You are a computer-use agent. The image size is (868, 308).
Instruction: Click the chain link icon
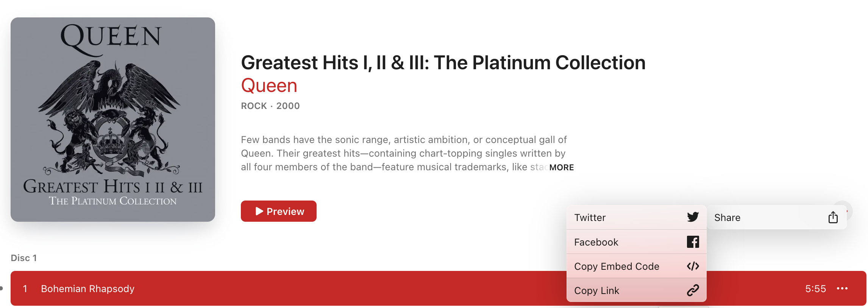[693, 290]
